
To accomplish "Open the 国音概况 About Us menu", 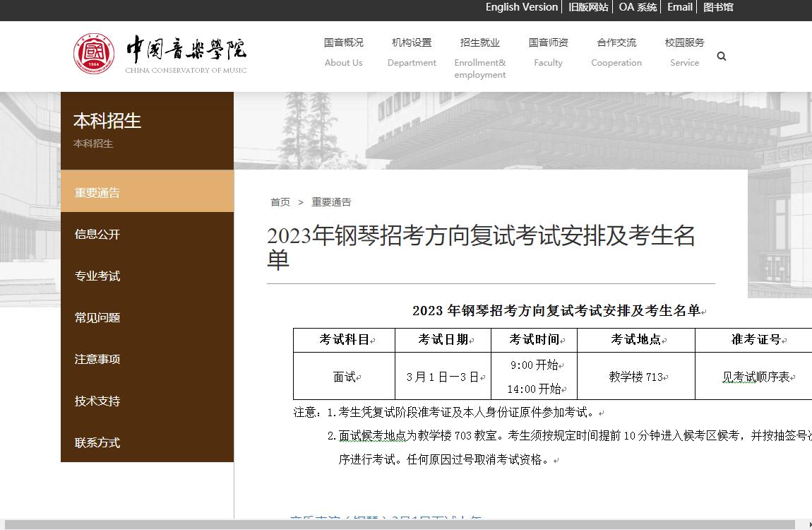I will 343,52.
